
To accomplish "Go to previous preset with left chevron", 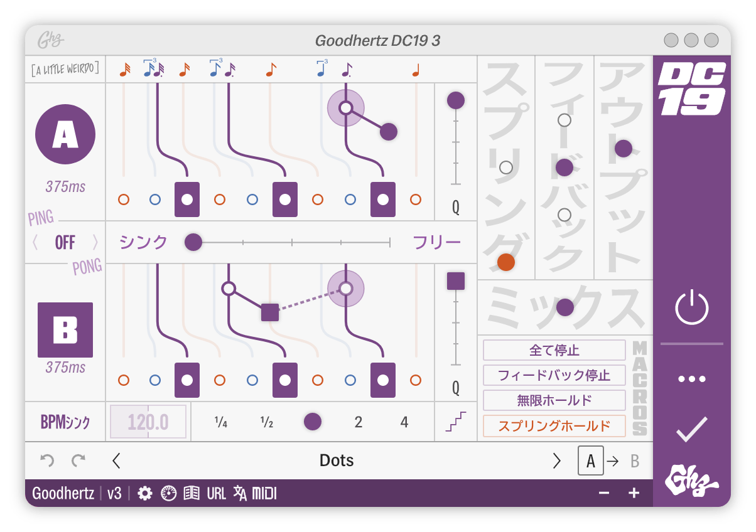I will 116,460.
